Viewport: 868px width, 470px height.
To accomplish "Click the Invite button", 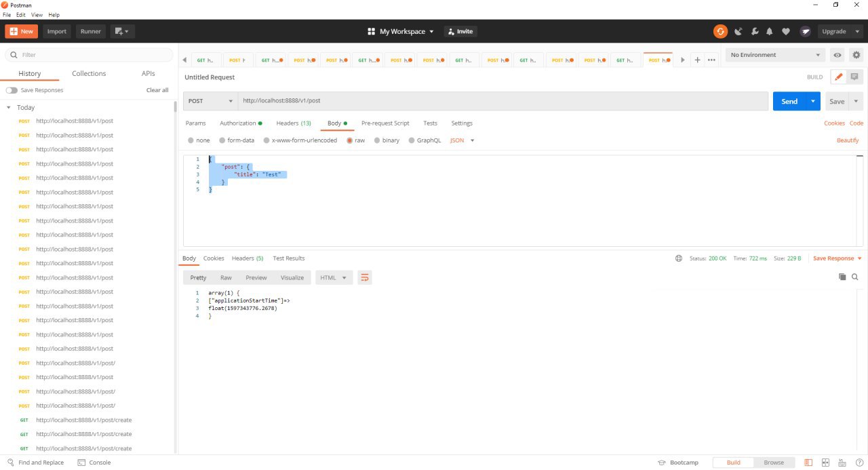I will (x=460, y=31).
